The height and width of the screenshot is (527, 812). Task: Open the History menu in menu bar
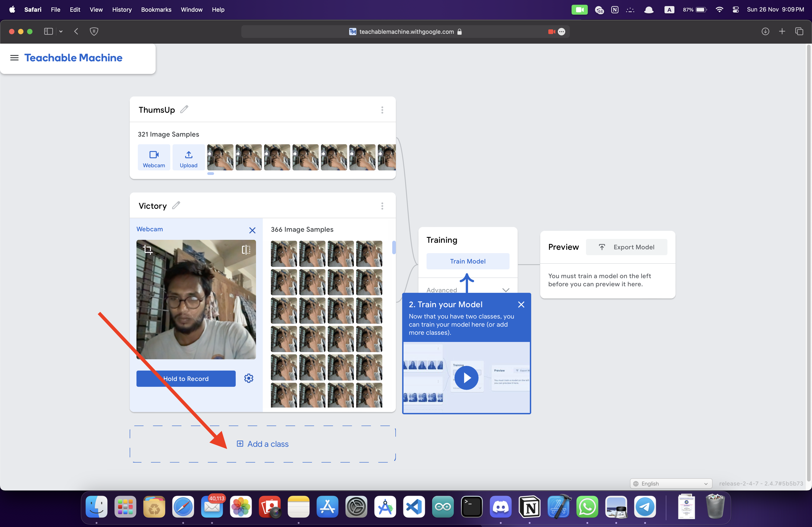click(x=122, y=9)
